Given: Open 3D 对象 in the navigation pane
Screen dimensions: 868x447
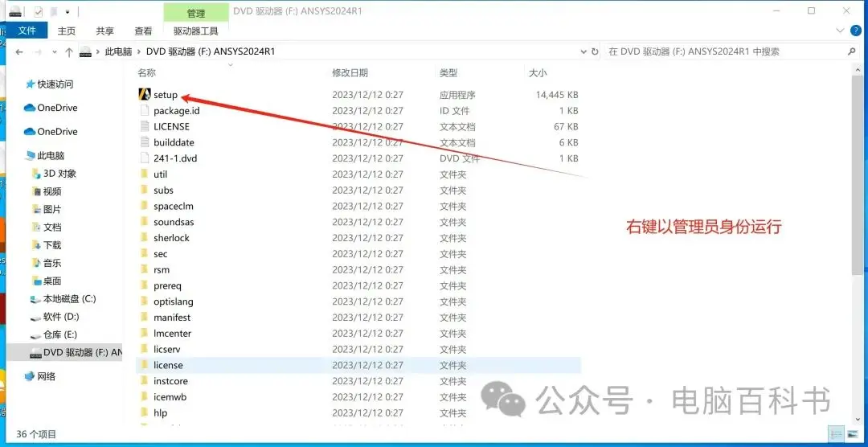Looking at the screenshot, I should (59, 174).
